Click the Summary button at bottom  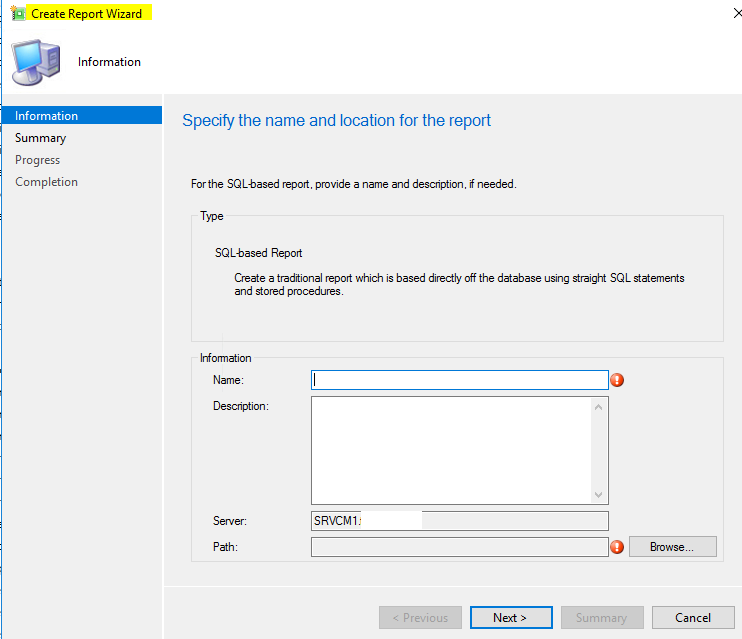[602, 617]
